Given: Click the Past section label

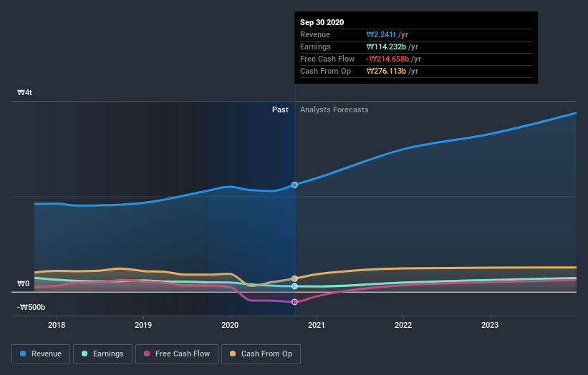Looking at the screenshot, I should click(x=280, y=109).
